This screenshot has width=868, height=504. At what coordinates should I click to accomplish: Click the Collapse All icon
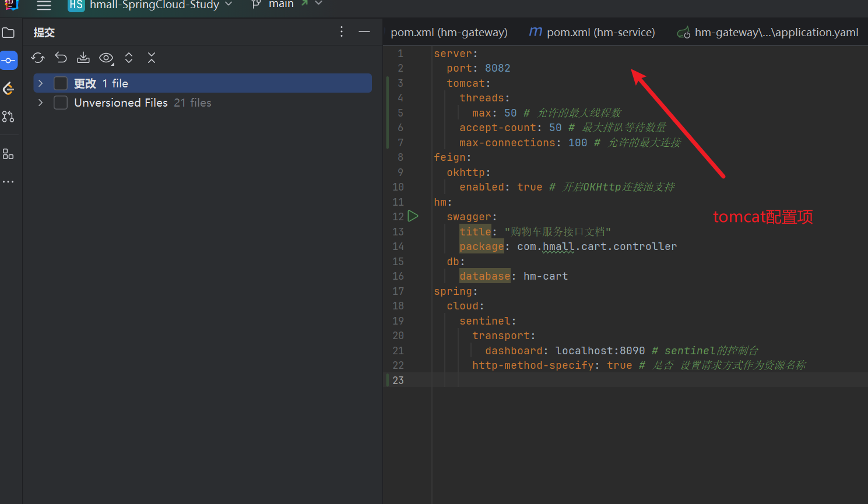point(152,58)
